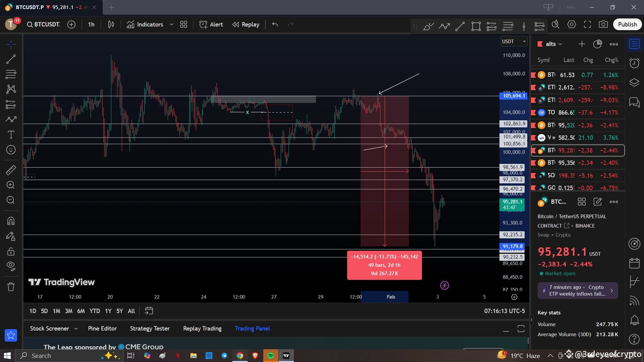Image resolution: width=644 pixels, height=362 pixels.
Task: Toggle lock all drawings
Action: (11, 251)
